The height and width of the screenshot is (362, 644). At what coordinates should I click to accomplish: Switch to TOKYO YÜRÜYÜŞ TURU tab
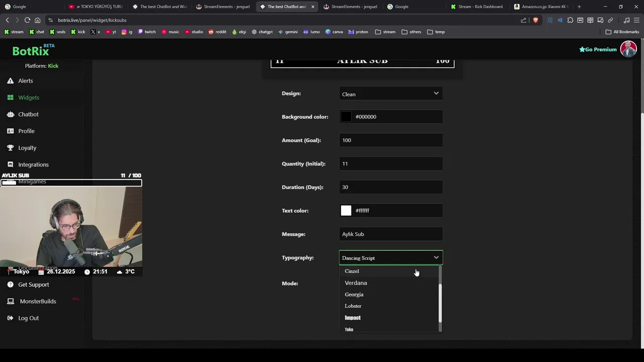[96, 7]
